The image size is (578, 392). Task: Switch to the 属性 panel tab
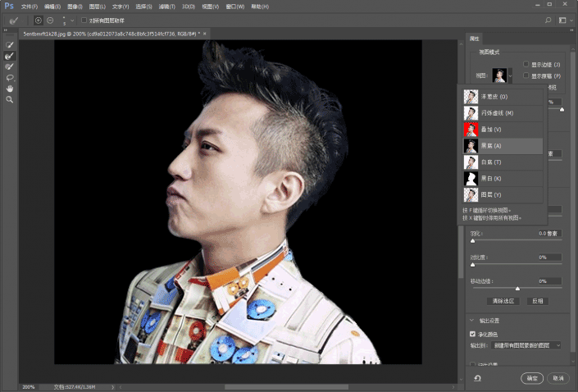(x=475, y=39)
